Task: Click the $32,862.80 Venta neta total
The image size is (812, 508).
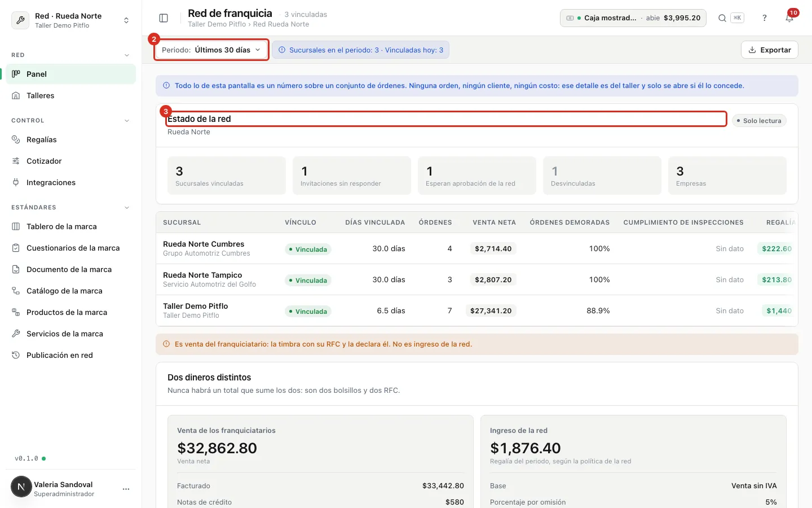Action: (217, 448)
